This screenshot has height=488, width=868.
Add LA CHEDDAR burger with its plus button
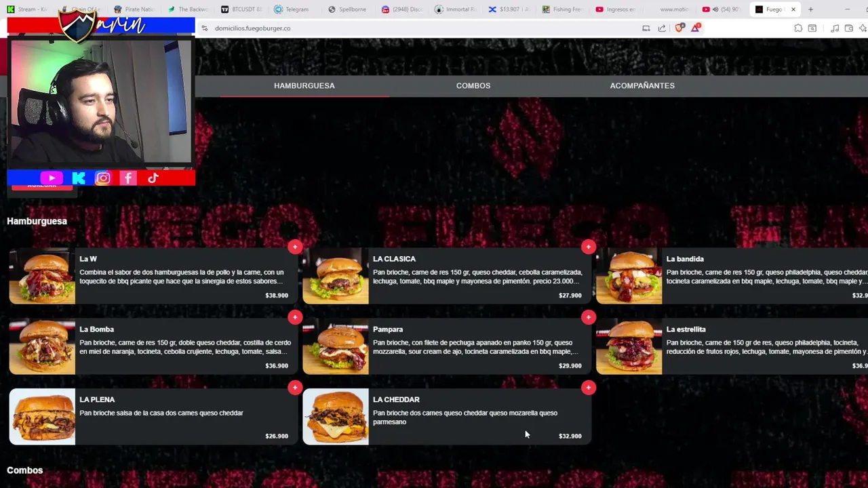(x=589, y=388)
